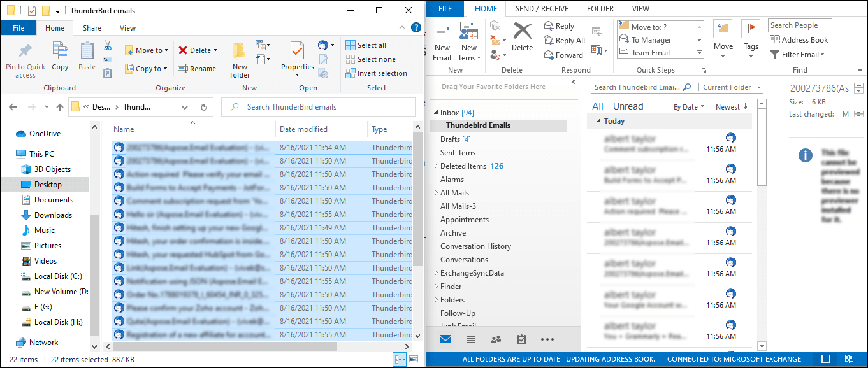The width and height of the screenshot is (868, 368).
Task: Click Paste shortcut icon in Explorer ribbon
Action: click(x=108, y=73)
